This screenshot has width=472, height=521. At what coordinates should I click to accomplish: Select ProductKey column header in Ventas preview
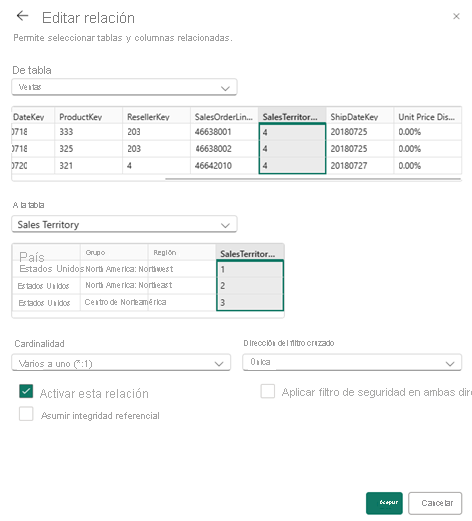coord(88,116)
